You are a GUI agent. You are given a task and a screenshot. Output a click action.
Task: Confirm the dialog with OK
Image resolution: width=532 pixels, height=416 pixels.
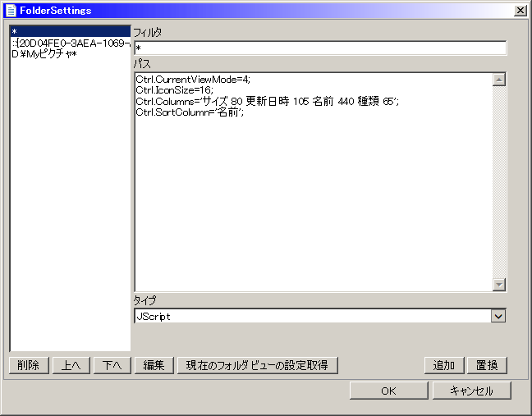[388, 391]
